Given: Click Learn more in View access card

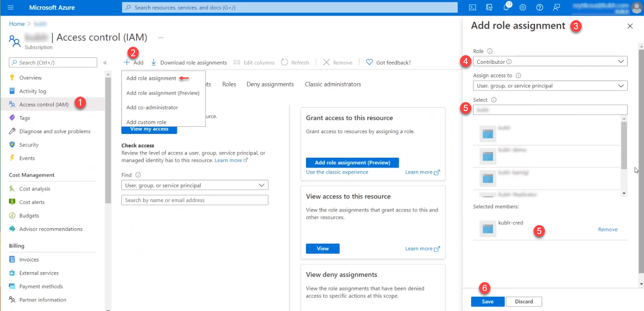Looking at the screenshot, I should point(423,248).
